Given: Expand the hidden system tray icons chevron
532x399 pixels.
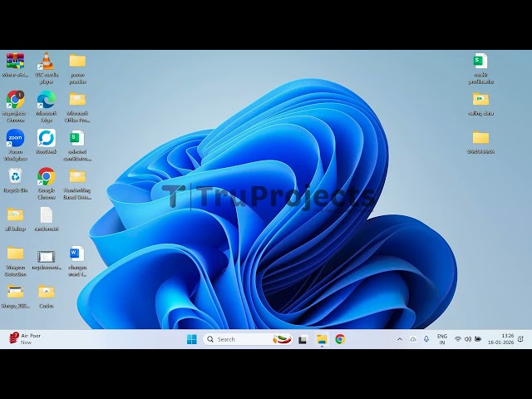Looking at the screenshot, I should click(x=399, y=339).
